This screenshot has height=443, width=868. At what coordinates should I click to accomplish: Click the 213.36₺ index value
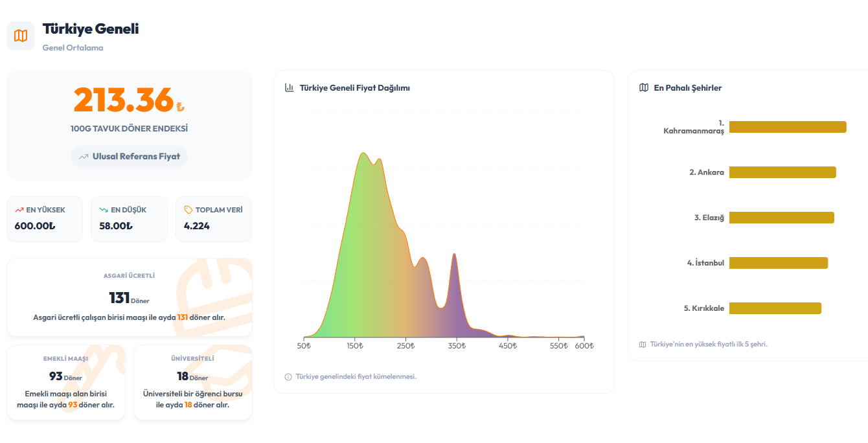pos(130,100)
